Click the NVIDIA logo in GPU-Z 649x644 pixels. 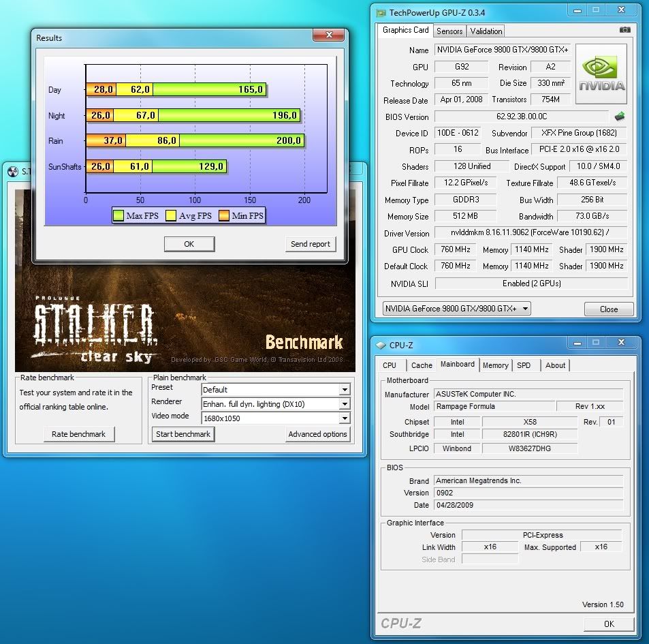point(601,74)
